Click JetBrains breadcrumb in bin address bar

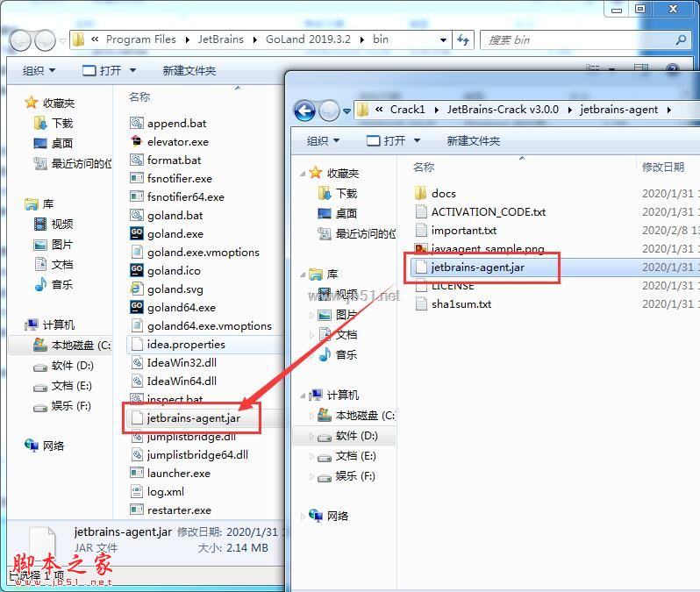click(220, 39)
